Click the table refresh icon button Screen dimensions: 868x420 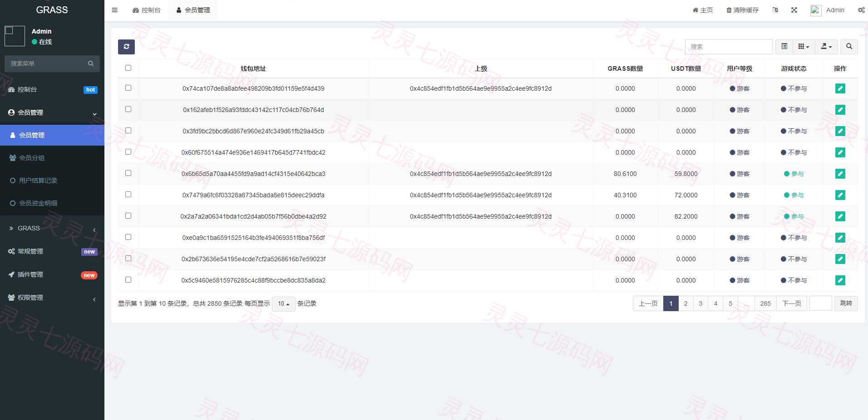coord(126,47)
